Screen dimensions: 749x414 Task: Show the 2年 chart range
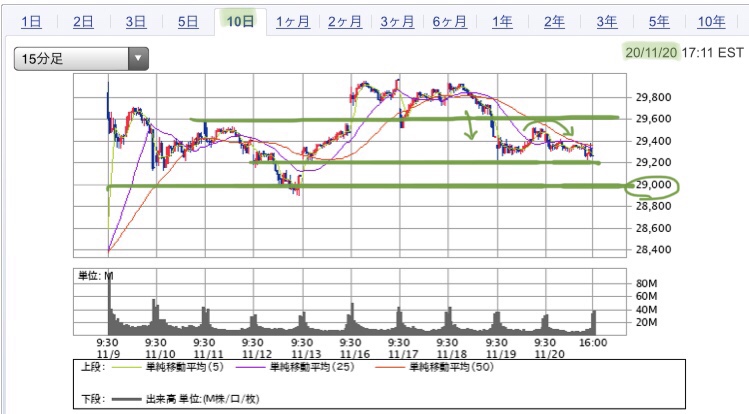(x=554, y=21)
